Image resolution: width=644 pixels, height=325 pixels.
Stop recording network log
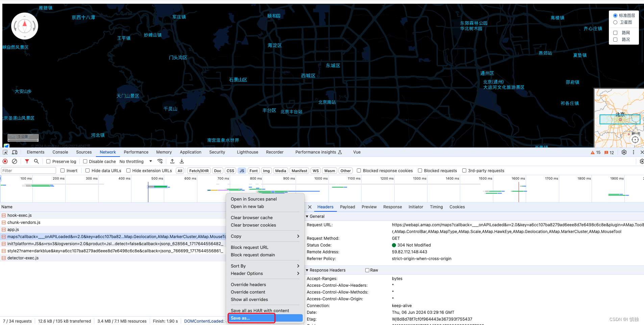5,161
